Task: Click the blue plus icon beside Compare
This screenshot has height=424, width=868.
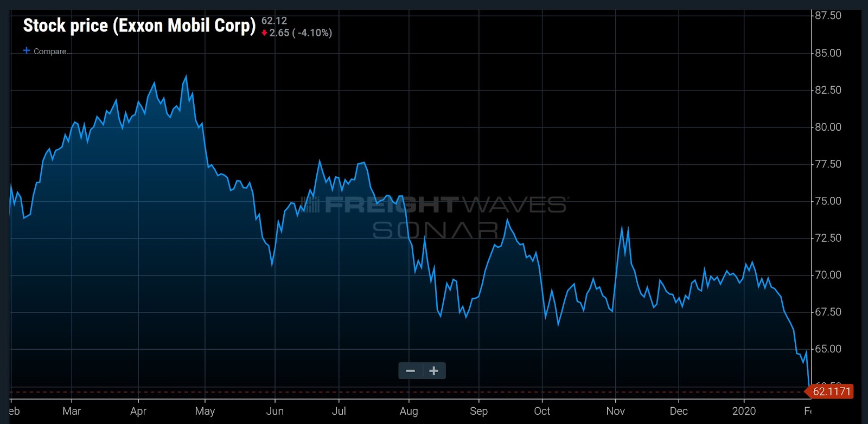Action: click(27, 50)
